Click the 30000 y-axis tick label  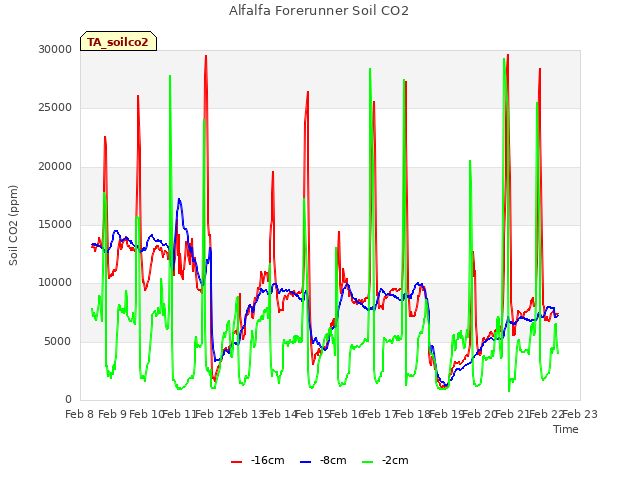[55, 49]
